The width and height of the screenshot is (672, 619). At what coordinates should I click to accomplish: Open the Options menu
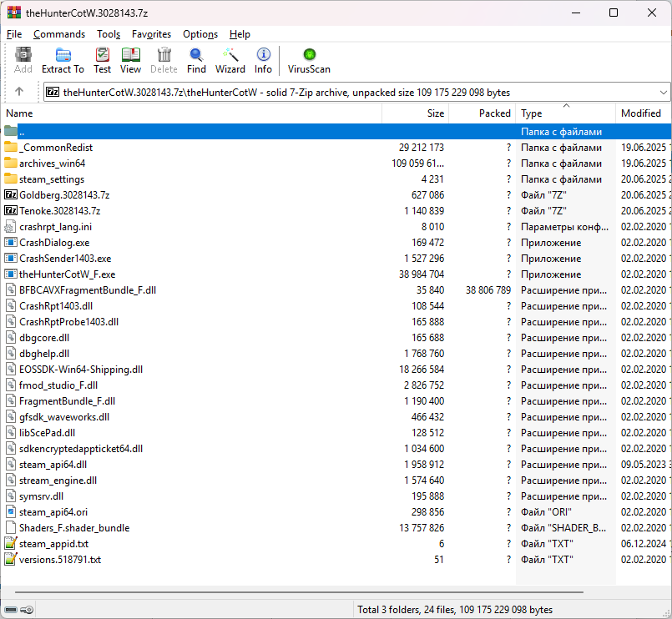[200, 34]
